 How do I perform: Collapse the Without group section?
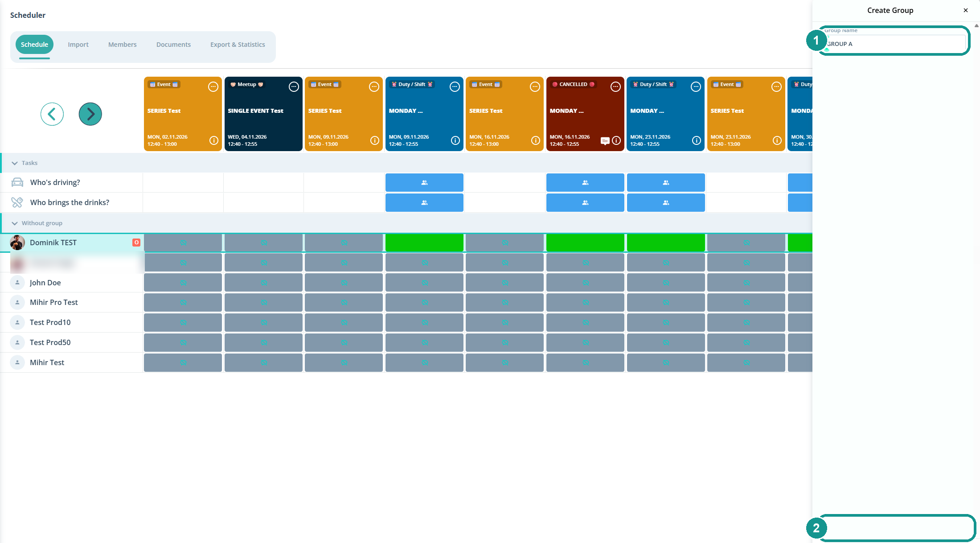click(x=15, y=223)
